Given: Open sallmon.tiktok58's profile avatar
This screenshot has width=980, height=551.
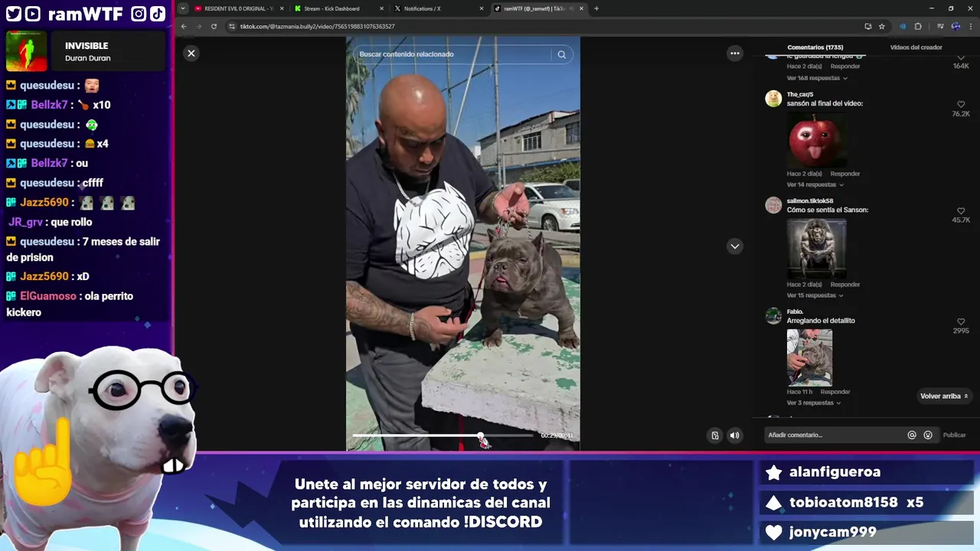Looking at the screenshot, I should point(773,205).
